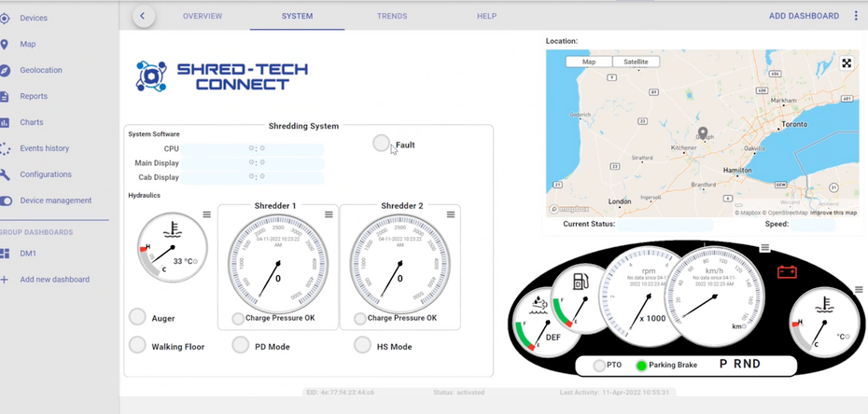Open vehicle dashboard cluster menu
868x414 pixels.
tap(764, 248)
